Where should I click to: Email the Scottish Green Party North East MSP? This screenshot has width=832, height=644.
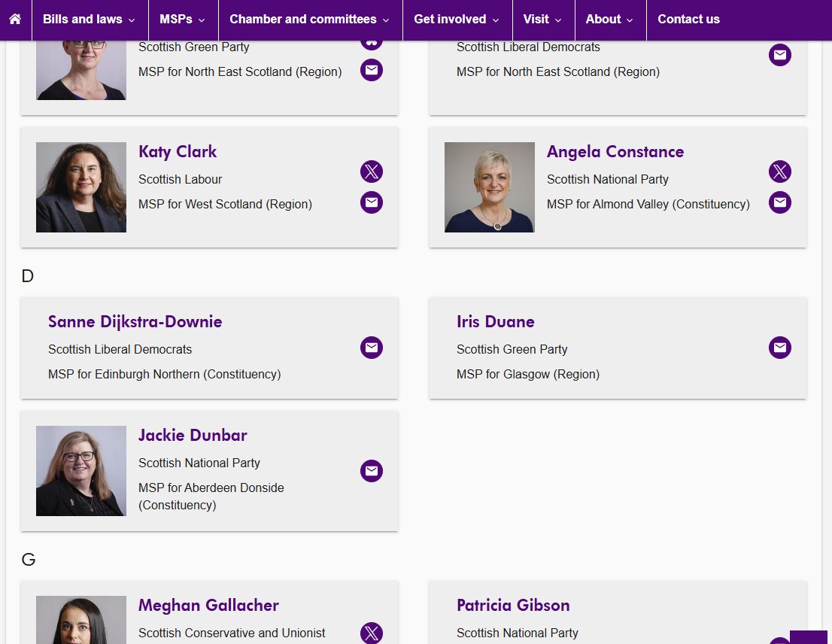(x=372, y=70)
